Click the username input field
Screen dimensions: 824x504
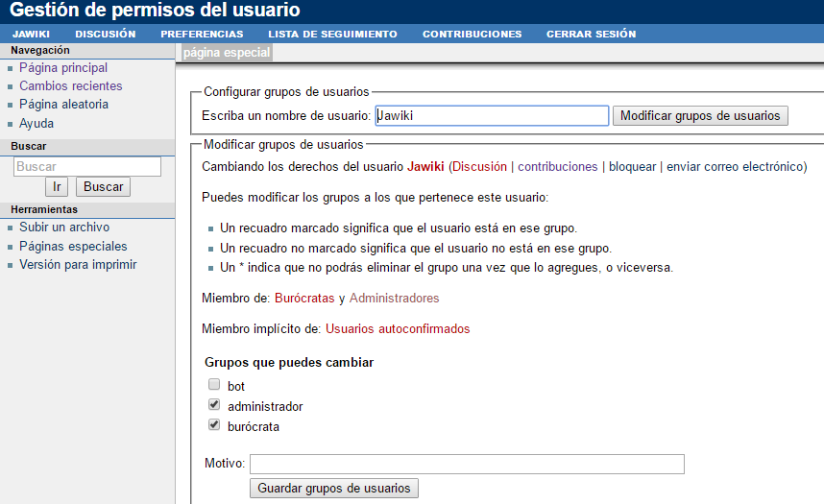tap(492, 115)
